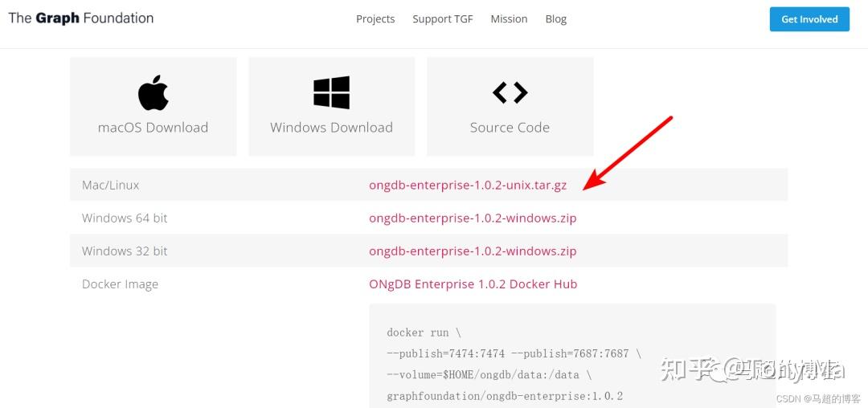868x408 pixels.
Task: Open The Graph Foundation home logo
Action: [x=81, y=18]
